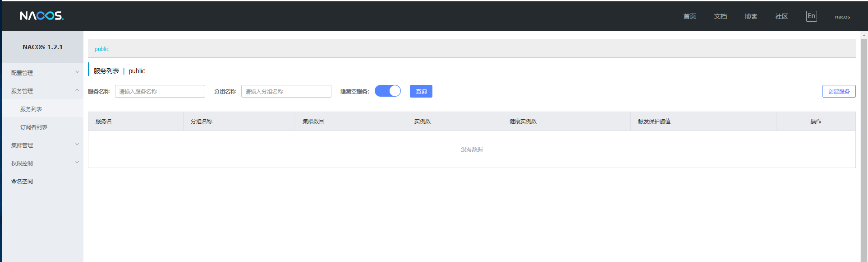This screenshot has height=262, width=868.
Task: Open 首页 in top navigation
Action: pyautogui.click(x=689, y=16)
